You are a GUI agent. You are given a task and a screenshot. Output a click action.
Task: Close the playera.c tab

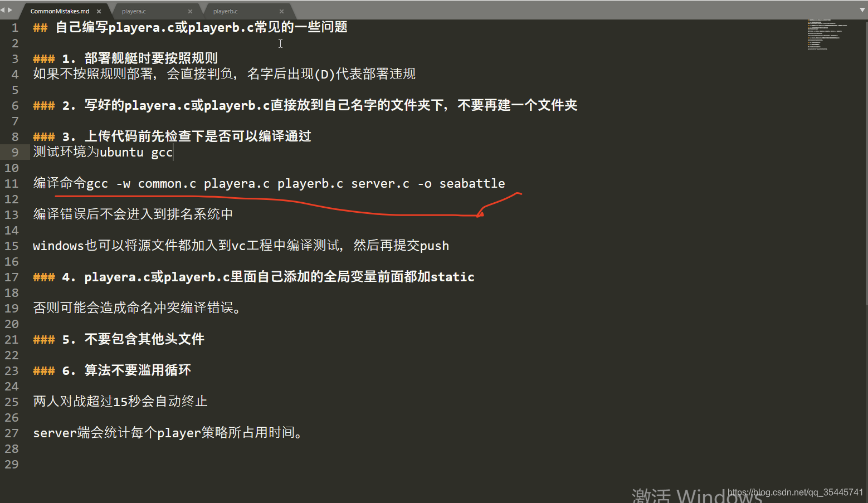[x=190, y=11]
